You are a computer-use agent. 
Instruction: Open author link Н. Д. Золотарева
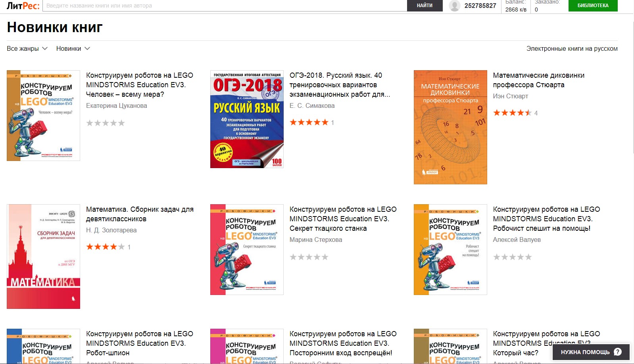(111, 230)
